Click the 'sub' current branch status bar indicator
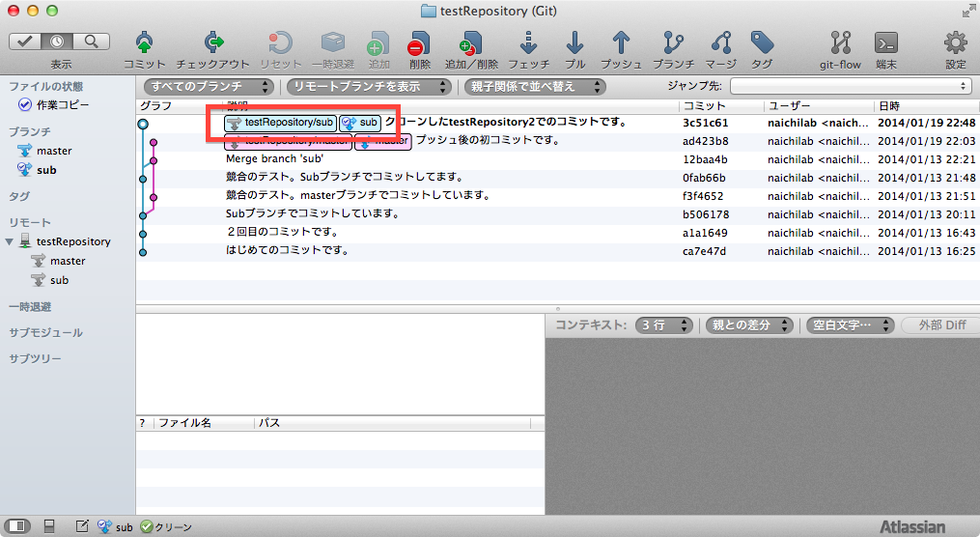The width and height of the screenshot is (980, 537). tap(116, 527)
